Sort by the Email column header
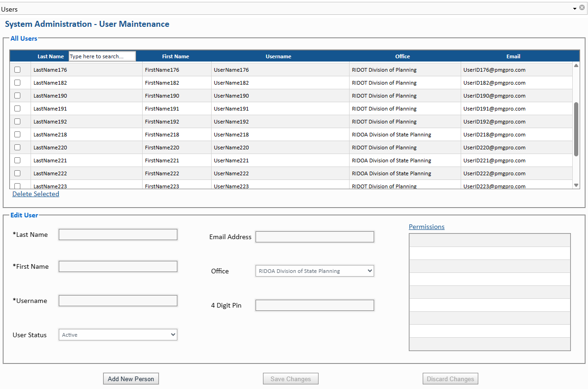This screenshot has width=588, height=389. pos(513,56)
